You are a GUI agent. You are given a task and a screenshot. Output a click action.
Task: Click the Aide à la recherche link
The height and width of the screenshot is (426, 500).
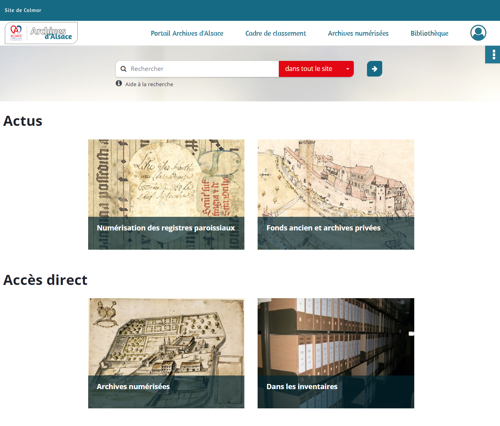[x=149, y=84]
